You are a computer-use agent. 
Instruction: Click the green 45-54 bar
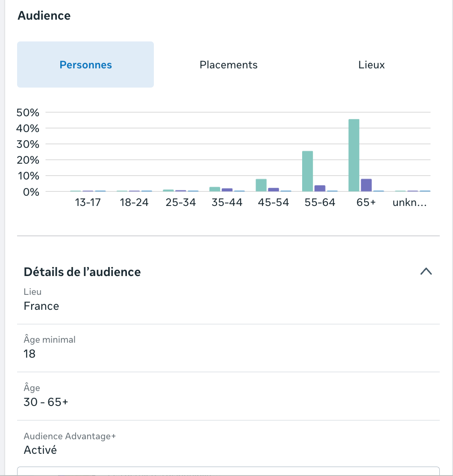pyautogui.click(x=261, y=185)
